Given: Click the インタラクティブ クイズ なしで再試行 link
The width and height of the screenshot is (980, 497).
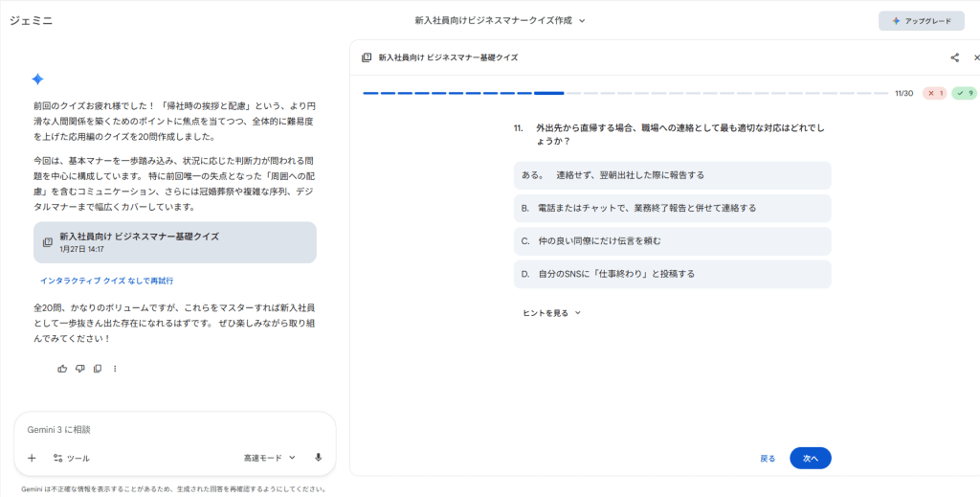Looking at the screenshot, I should pos(106,281).
